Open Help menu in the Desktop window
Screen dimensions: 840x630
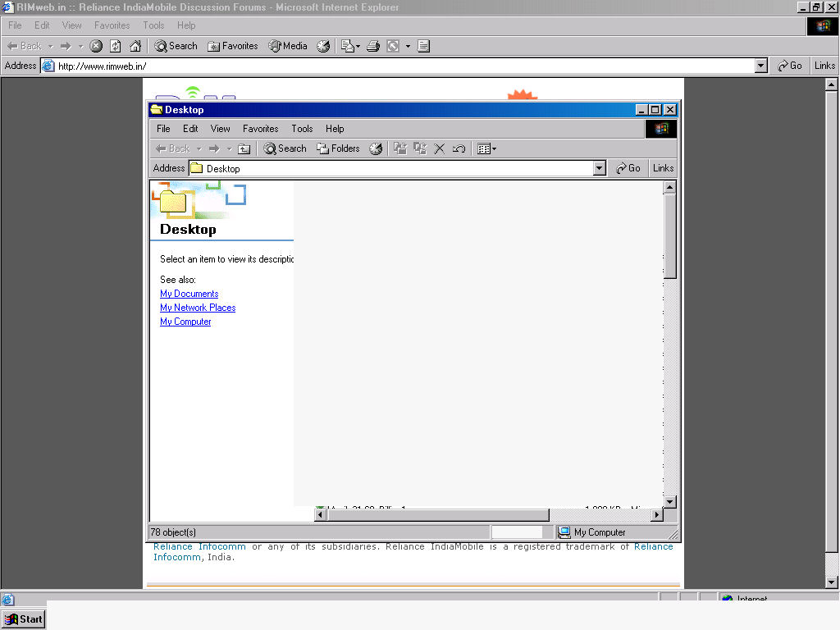click(335, 129)
